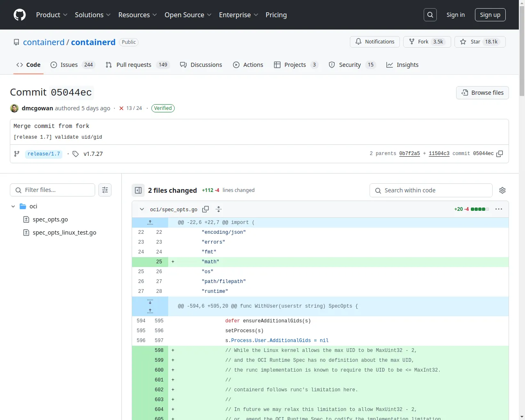Image resolution: width=525 pixels, height=420 pixels.
Task: Open release/1.7 branch link
Action: coord(44,154)
